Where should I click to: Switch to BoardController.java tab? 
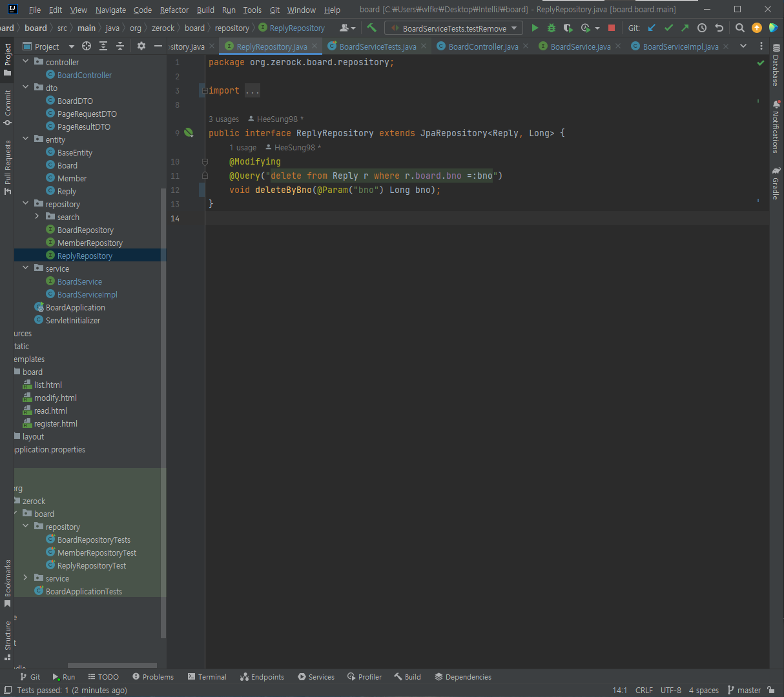[x=483, y=46]
